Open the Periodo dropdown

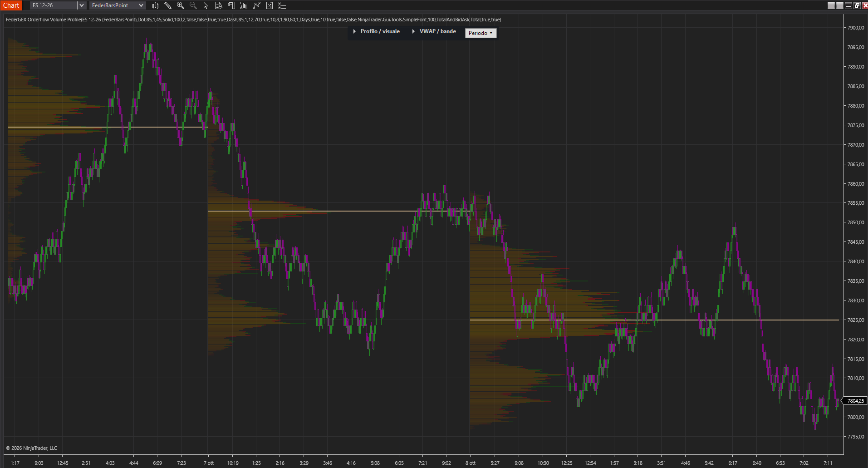click(x=481, y=33)
